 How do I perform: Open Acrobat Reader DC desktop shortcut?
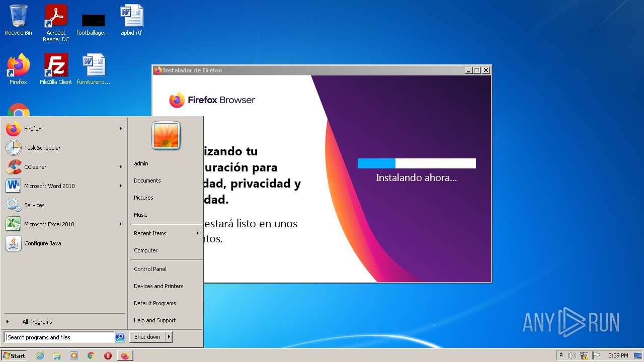[56, 23]
